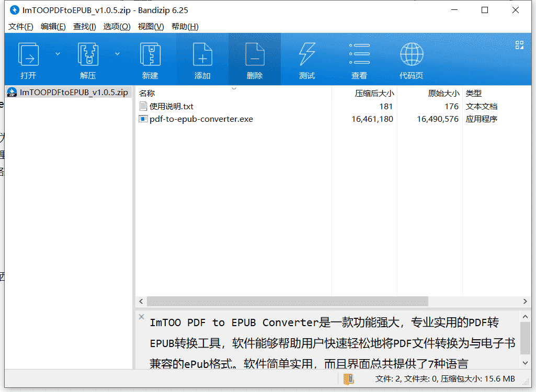Screen dimensions: 536x392
Task: Open the 视图(V) menu
Action: coord(151,27)
